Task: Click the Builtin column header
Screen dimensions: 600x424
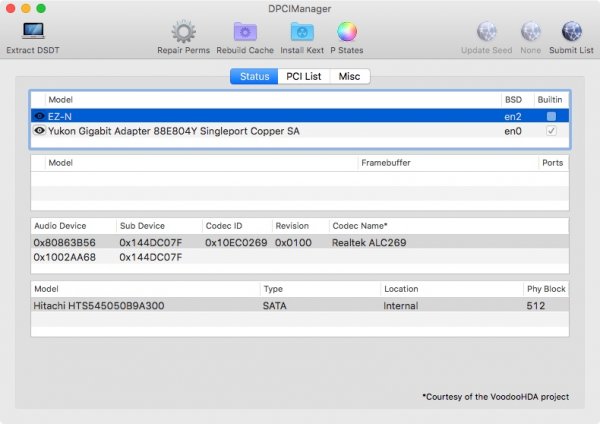Action: coord(550,100)
